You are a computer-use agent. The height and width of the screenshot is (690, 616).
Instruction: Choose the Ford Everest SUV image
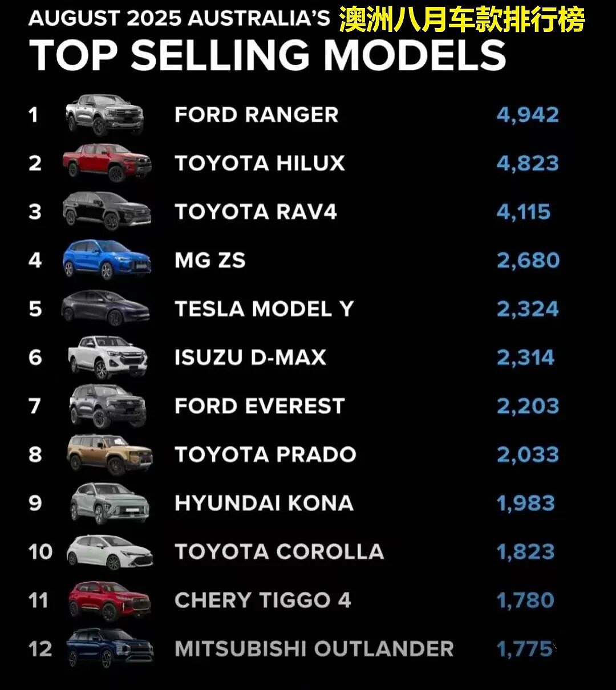click(x=107, y=406)
